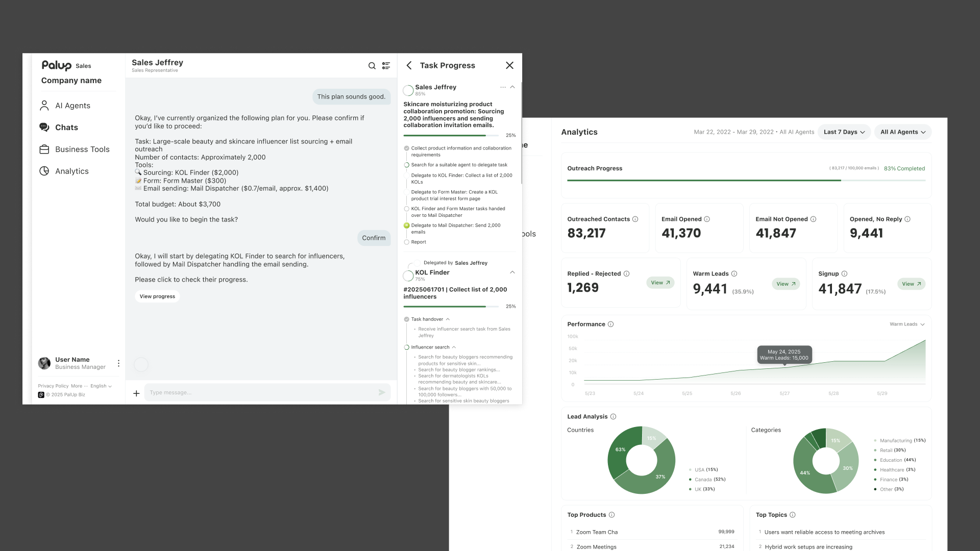Click the View progress button
The image size is (980, 551).
click(157, 296)
